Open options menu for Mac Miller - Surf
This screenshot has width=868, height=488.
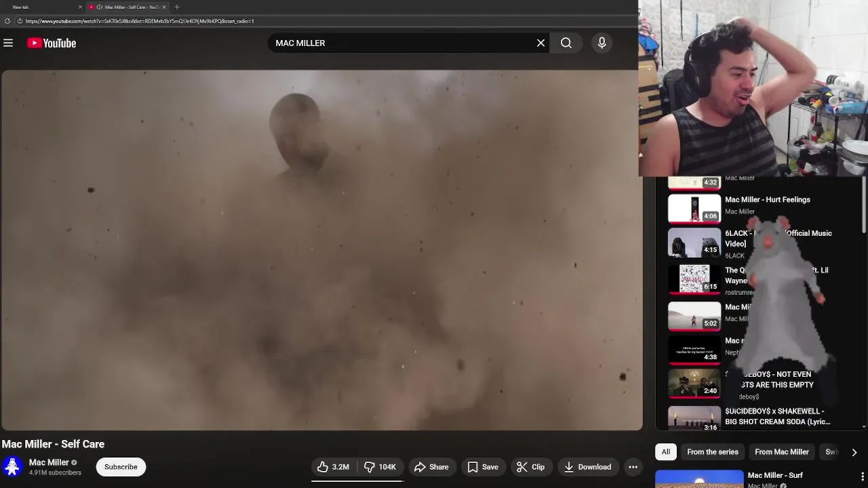click(862, 476)
